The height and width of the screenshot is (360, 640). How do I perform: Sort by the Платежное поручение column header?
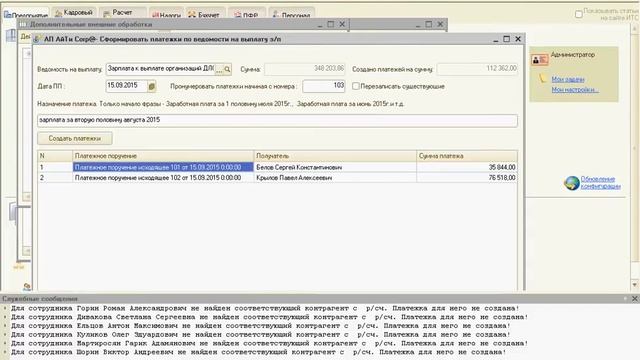(x=163, y=156)
